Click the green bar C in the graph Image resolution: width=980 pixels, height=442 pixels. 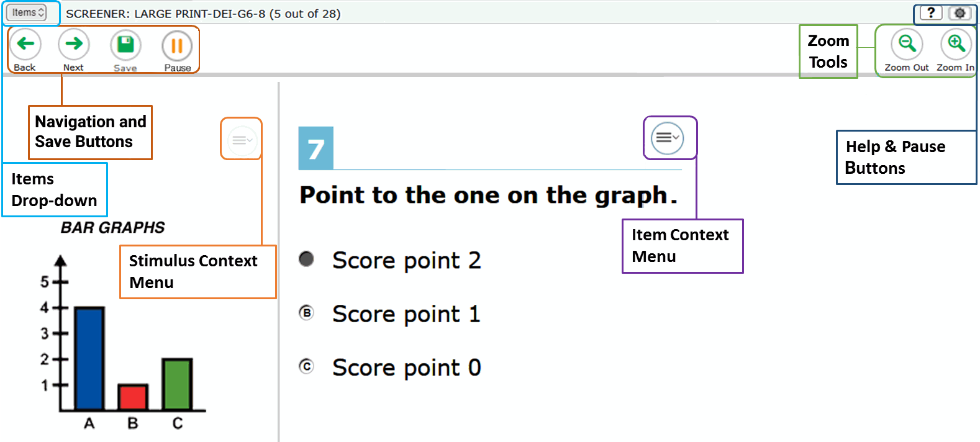click(x=178, y=384)
